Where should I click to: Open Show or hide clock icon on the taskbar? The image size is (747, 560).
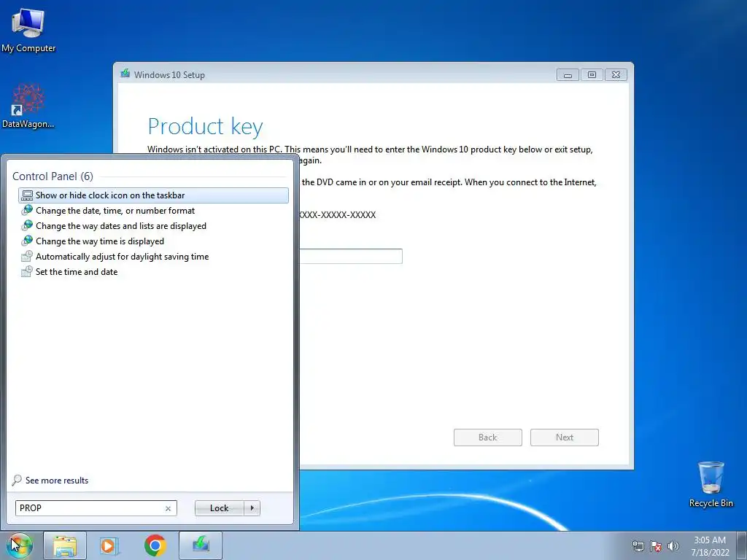[153, 195]
